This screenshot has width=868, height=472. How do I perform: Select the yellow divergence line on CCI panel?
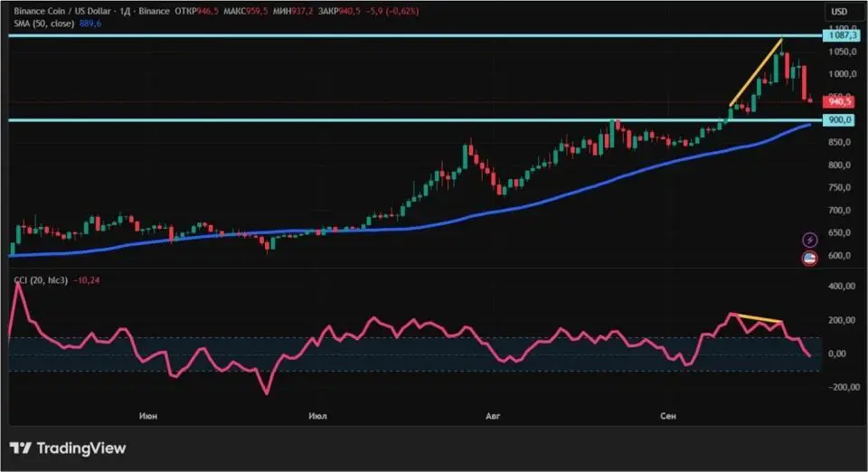point(759,318)
